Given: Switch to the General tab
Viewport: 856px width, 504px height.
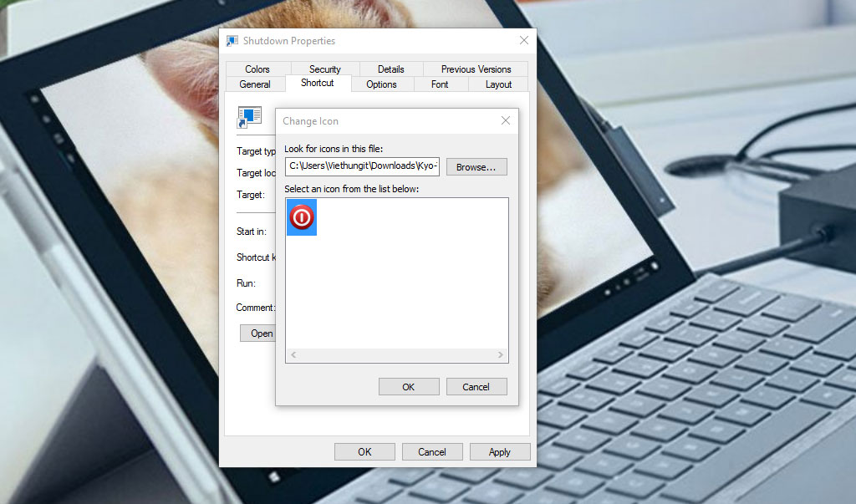Looking at the screenshot, I should (255, 84).
